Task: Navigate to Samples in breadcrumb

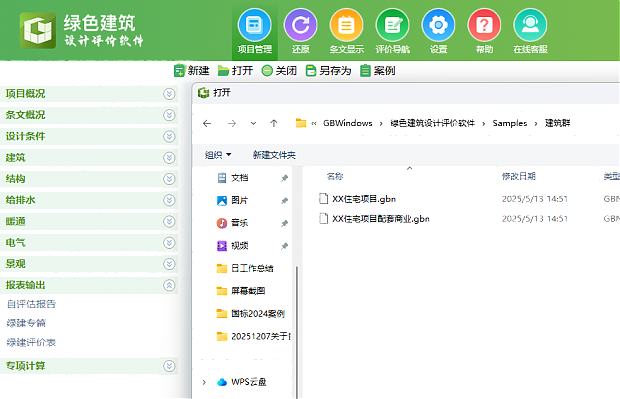Action: click(510, 123)
